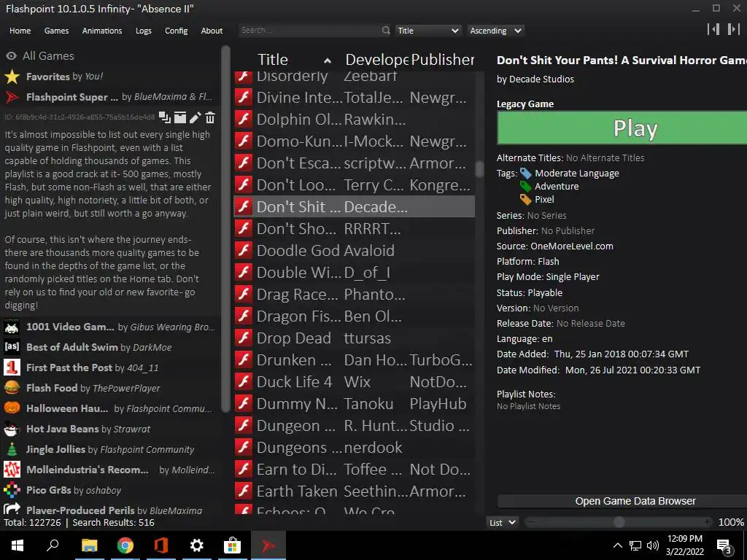This screenshot has width=747, height=560.
Task: Click the pencil edit playlist icon
Action: click(195, 117)
